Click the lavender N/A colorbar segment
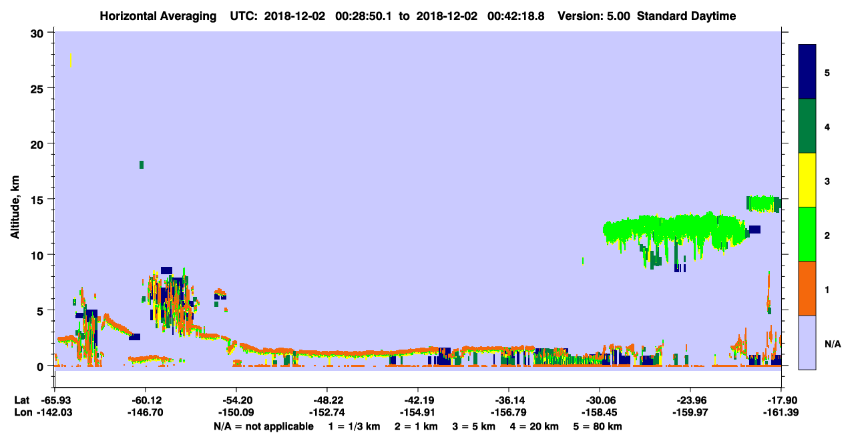The width and height of the screenshot is (868, 445). tap(807, 342)
